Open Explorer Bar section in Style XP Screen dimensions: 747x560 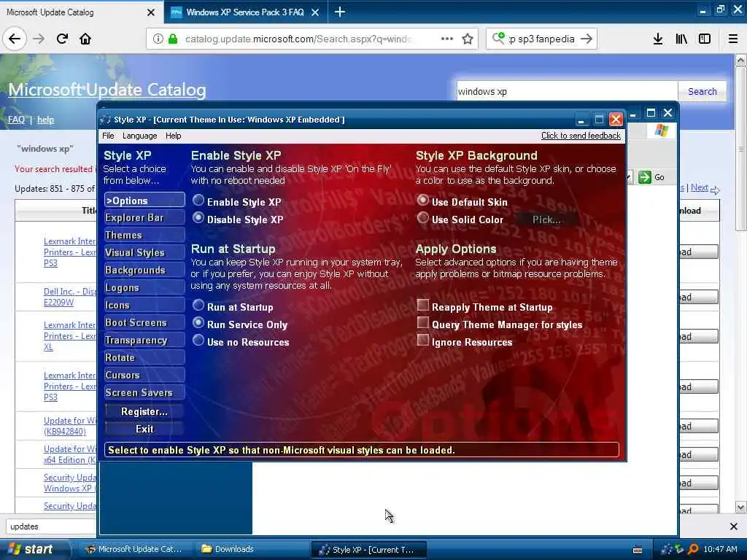coord(144,217)
